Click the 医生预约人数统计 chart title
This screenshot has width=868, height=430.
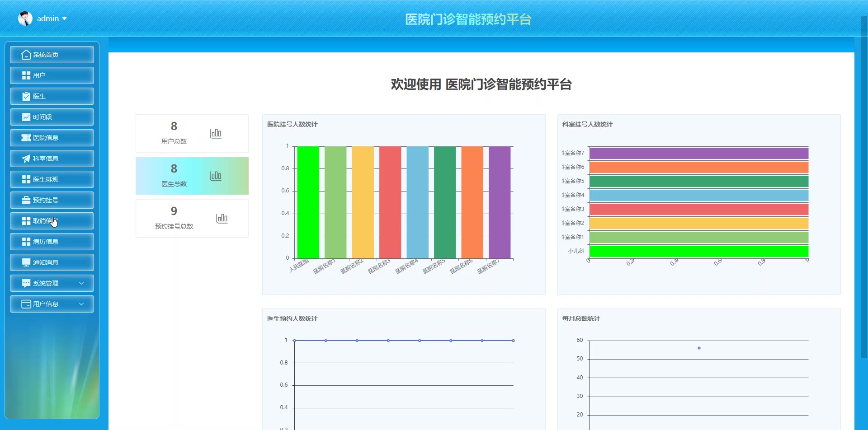coord(292,318)
